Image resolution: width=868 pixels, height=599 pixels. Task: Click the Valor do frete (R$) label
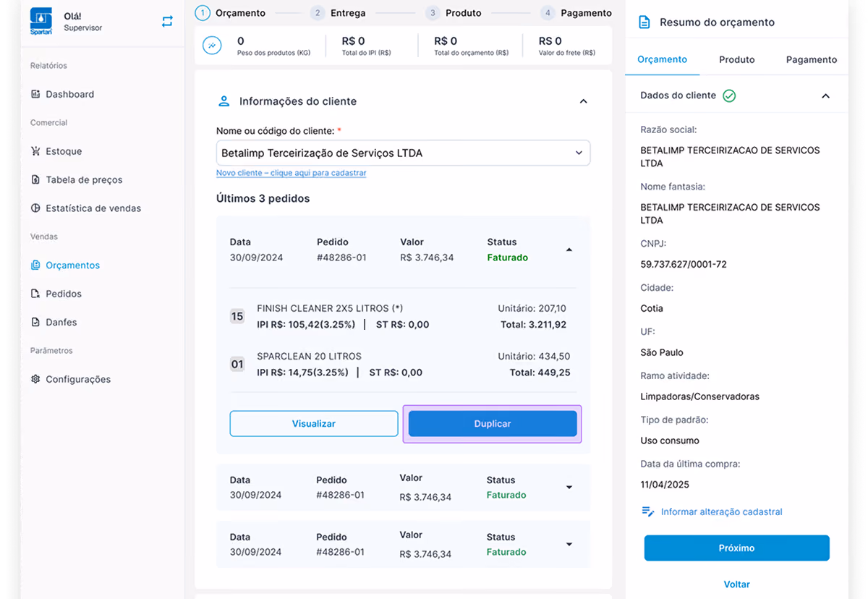(567, 53)
